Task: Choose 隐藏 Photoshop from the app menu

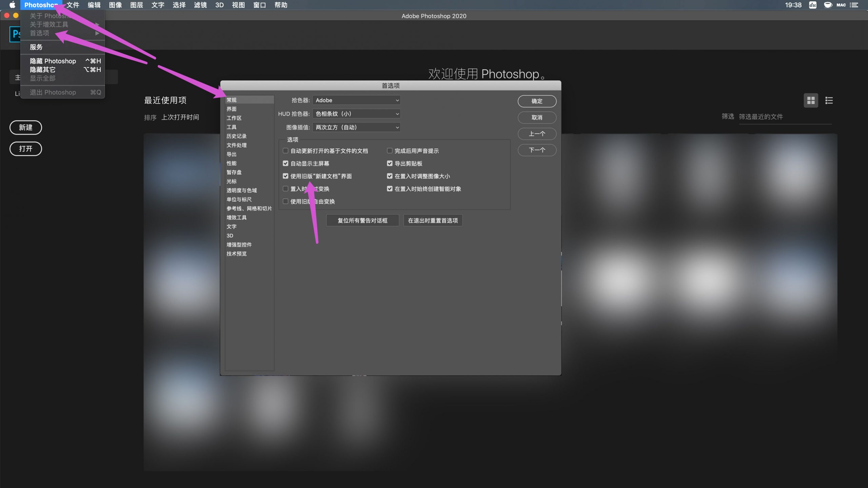Action: 63,61
